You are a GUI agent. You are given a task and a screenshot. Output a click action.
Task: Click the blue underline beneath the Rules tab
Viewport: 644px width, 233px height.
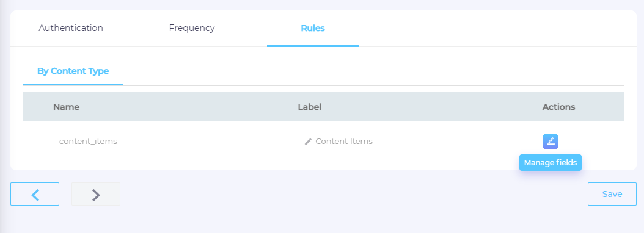pos(313,46)
